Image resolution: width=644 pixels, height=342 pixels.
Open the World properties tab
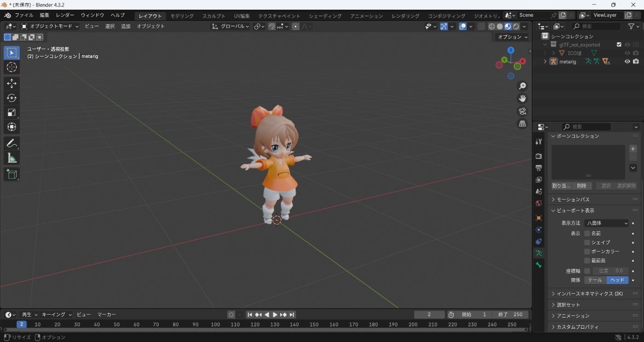[x=539, y=203]
